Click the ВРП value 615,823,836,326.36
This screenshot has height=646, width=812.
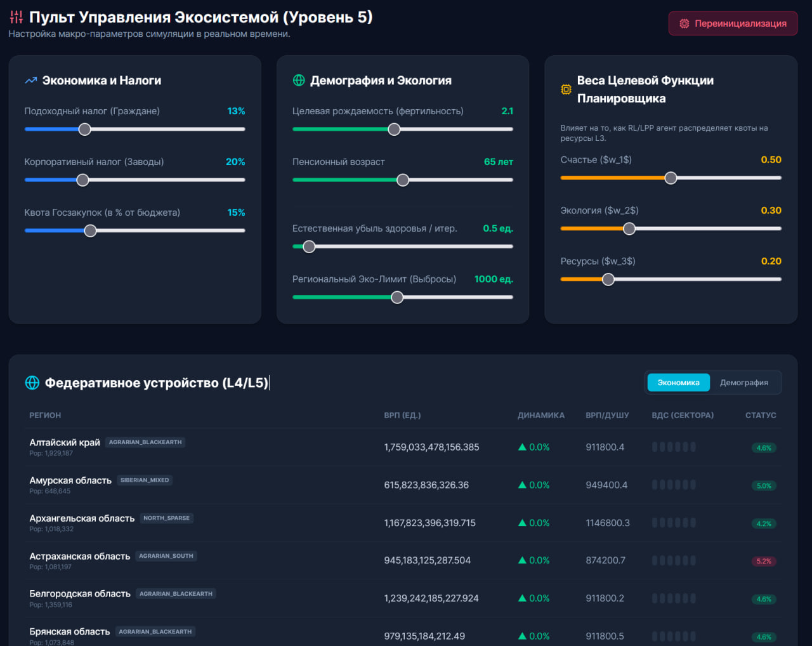pyautogui.click(x=426, y=485)
